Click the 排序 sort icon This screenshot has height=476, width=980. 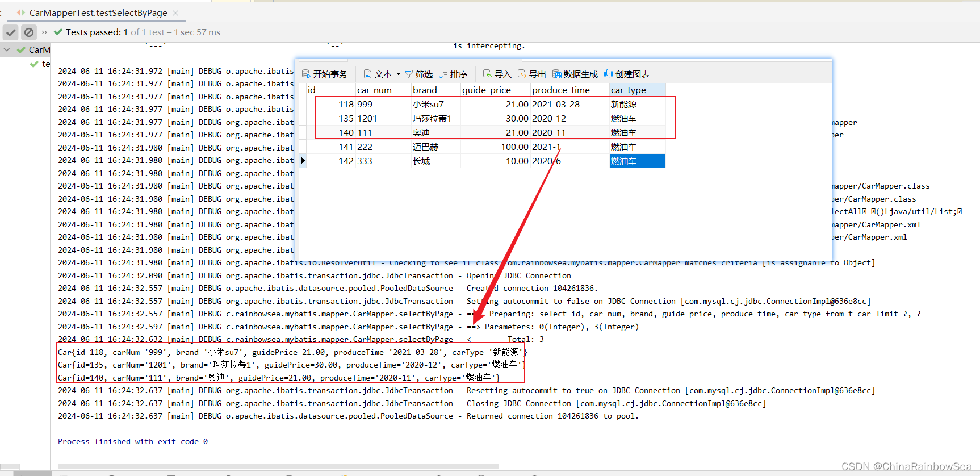tap(443, 74)
